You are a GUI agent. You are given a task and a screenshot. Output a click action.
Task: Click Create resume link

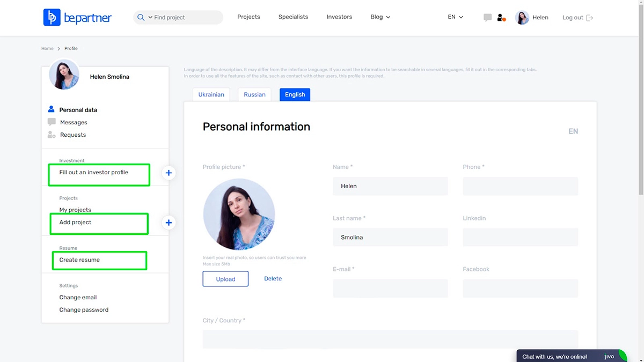pos(79,260)
